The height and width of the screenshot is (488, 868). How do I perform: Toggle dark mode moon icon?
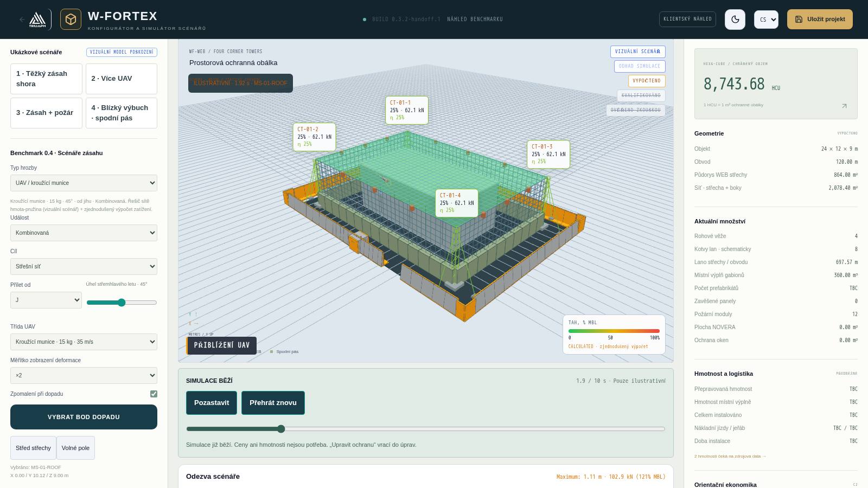735,20
